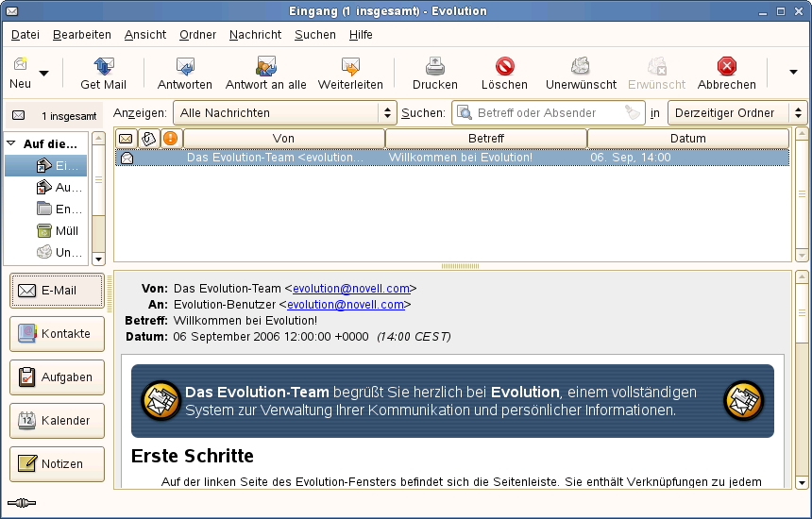The height and width of the screenshot is (519, 812).
Task: Select the Willkommen bei Evolution! message row
Action: 452,158
